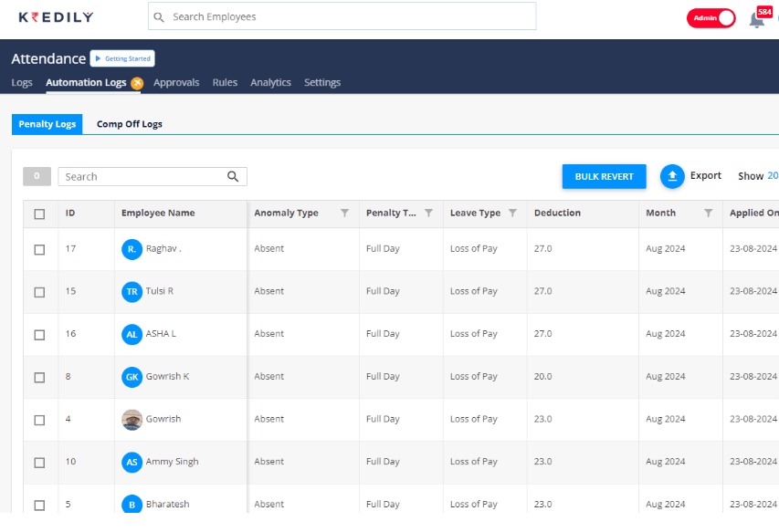
Task: Click the Kredily logo
Action: 56,17
